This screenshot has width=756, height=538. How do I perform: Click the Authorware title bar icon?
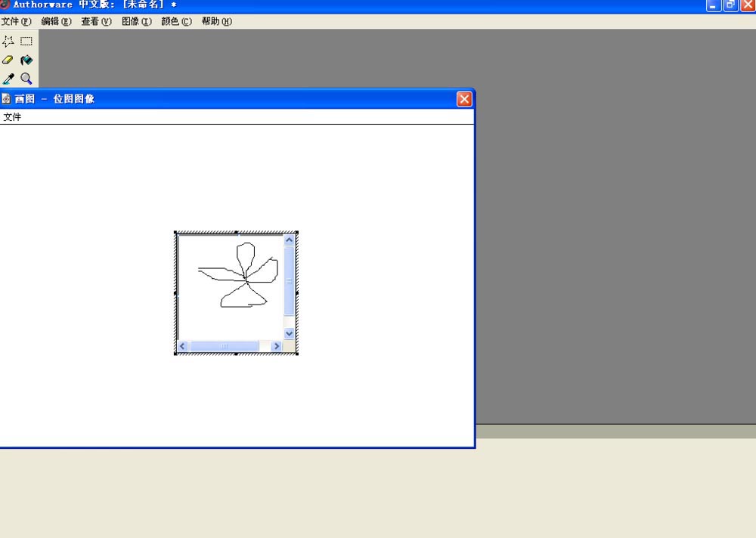[5, 5]
